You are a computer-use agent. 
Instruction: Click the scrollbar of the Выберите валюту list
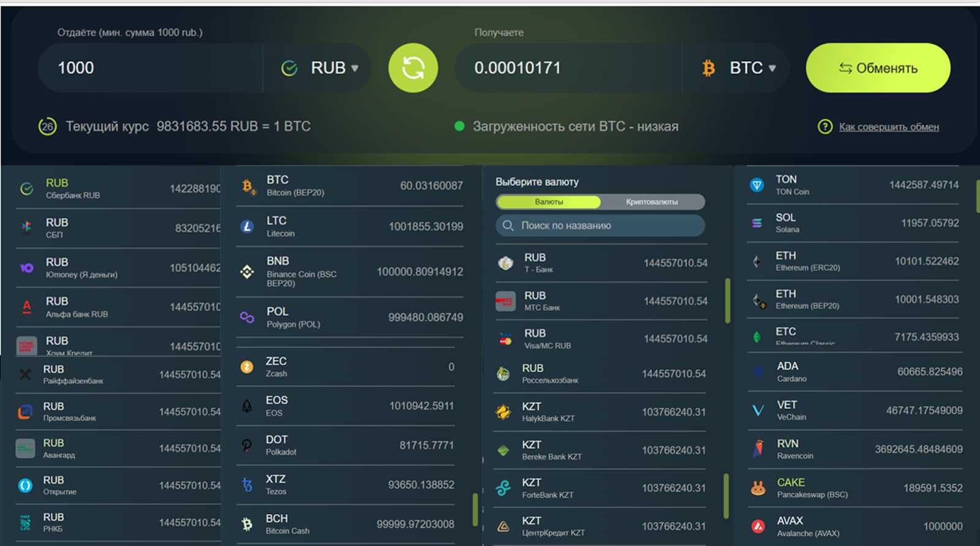point(727,300)
